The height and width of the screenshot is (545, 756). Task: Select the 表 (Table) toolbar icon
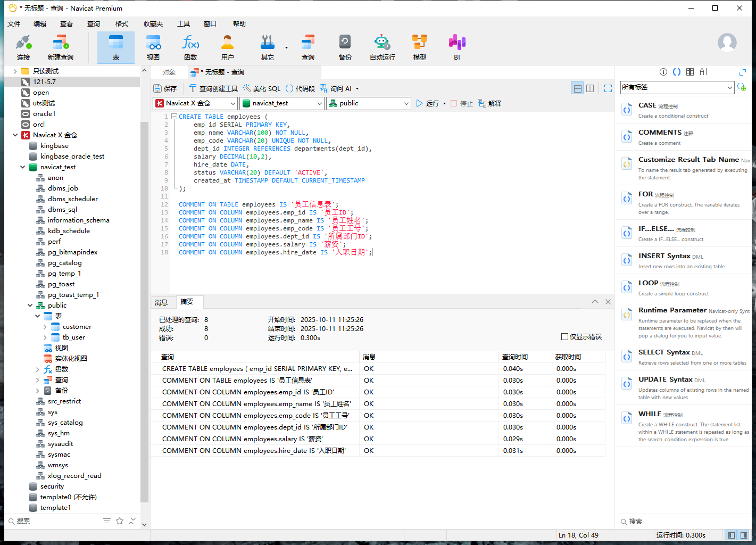(x=116, y=47)
